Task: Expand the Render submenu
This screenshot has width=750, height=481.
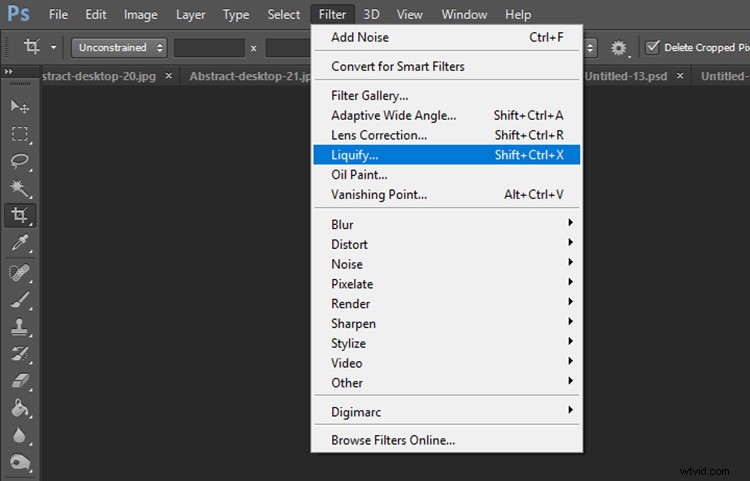Action: click(x=447, y=304)
